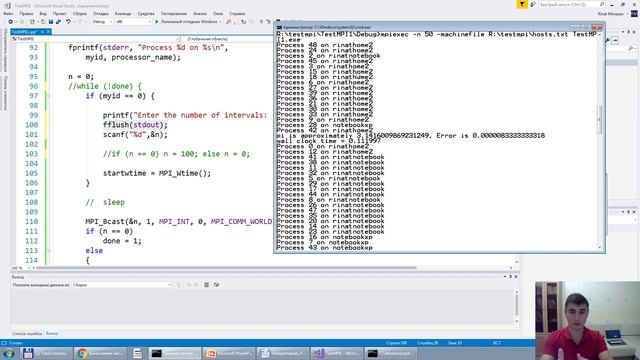
Task: Open Total Commander from the taskbar
Action: click(x=46, y=353)
